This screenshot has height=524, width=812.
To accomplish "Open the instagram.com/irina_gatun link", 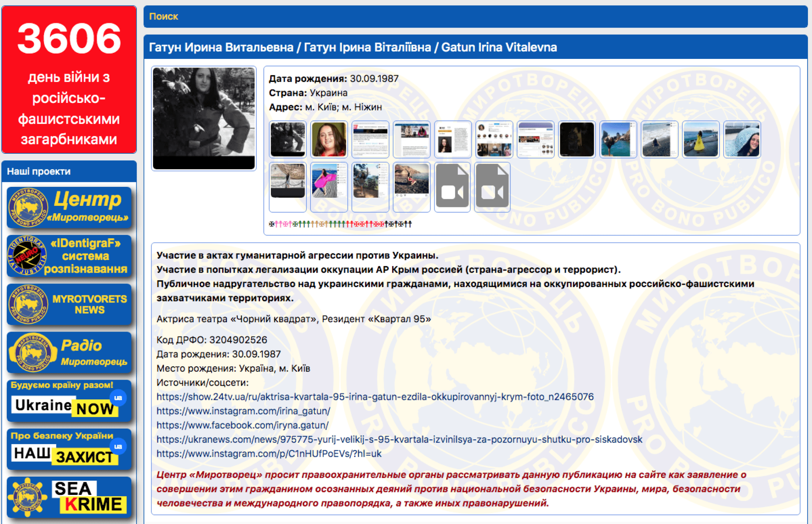I will click(243, 411).
